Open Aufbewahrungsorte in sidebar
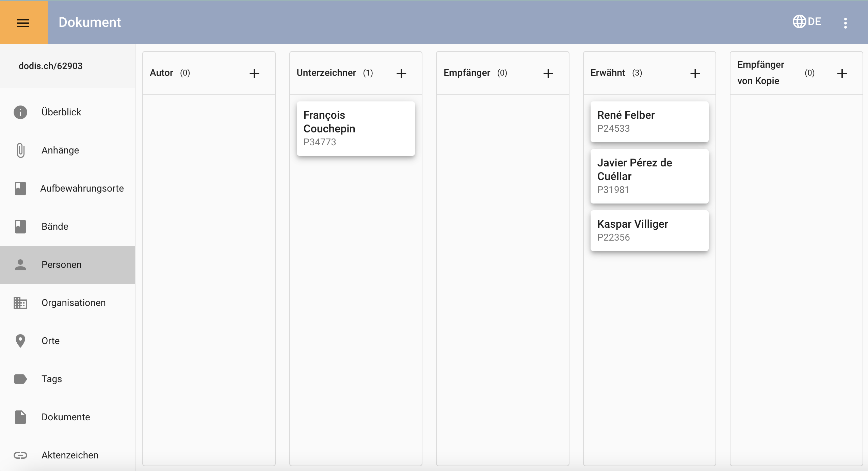Viewport: 868px width, 471px height. (82, 189)
